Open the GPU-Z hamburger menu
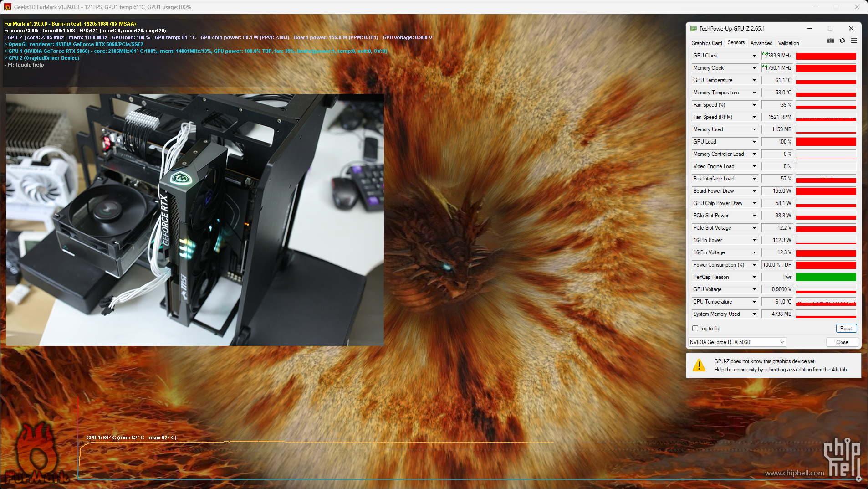Image resolution: width=868 pixels, height=489 pixels. (x=854, y=41)
